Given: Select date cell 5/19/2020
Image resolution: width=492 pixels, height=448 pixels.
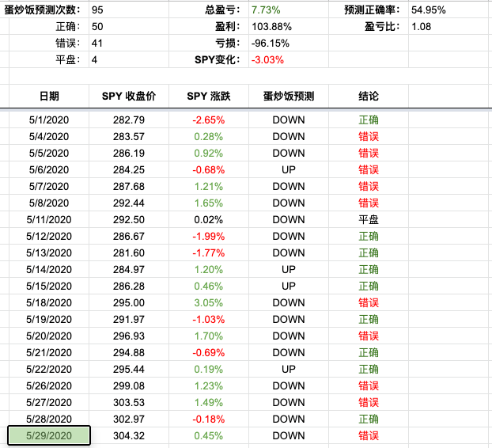Looking at the screenshot, I should [x=49, y=320].
